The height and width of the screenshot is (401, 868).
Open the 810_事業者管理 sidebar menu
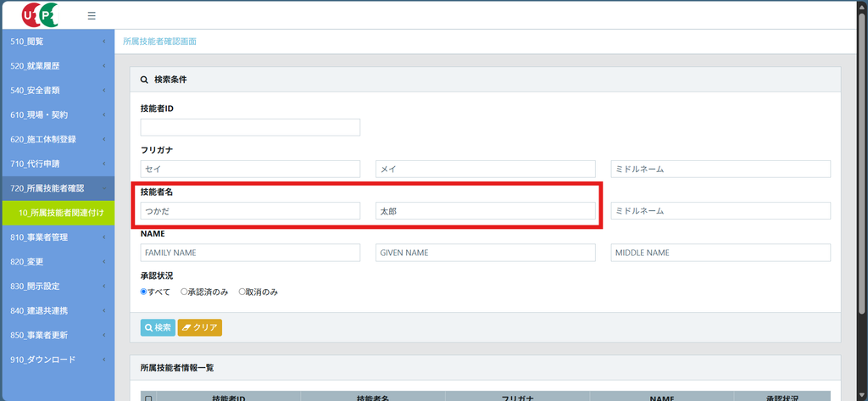(x=58, y=237)
